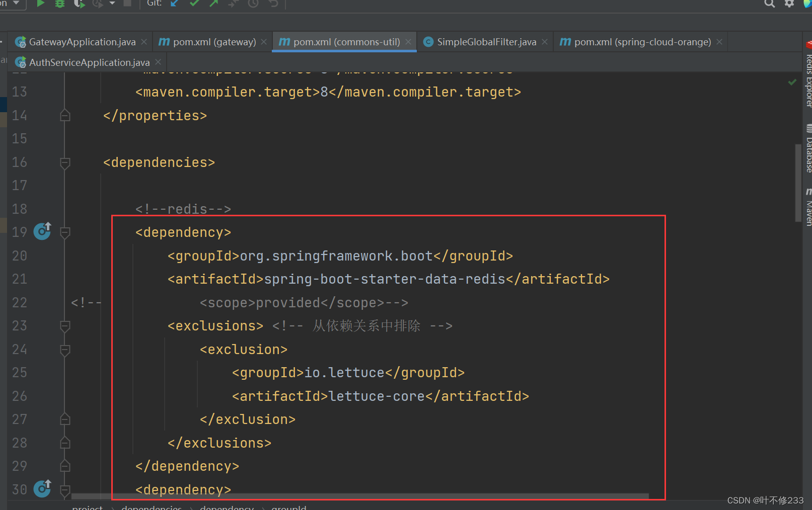Click the spring-boot-starter-data-redis artifactId text
Screen dimensions: 812x510
pyautogui.click(x=385, y=279)
